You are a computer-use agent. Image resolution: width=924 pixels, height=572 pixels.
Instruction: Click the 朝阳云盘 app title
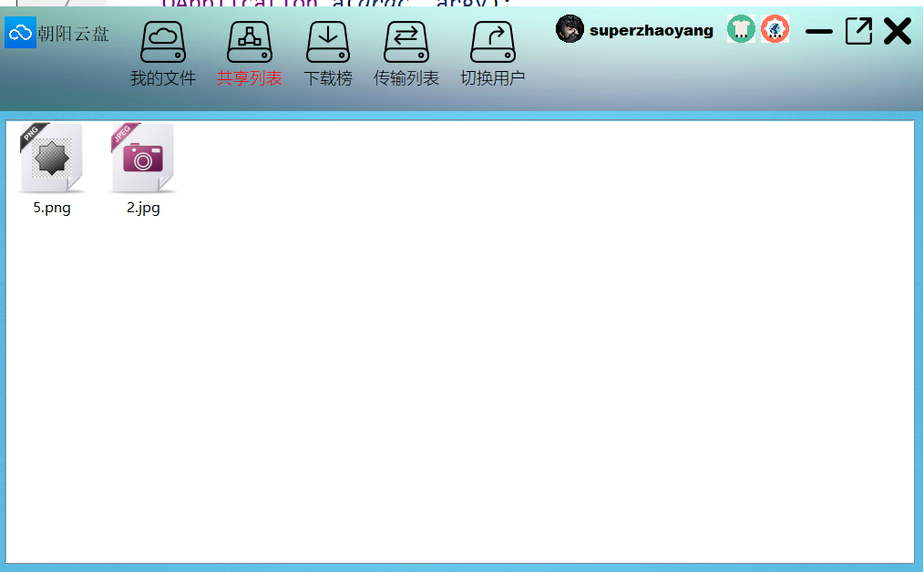(73, 34)
